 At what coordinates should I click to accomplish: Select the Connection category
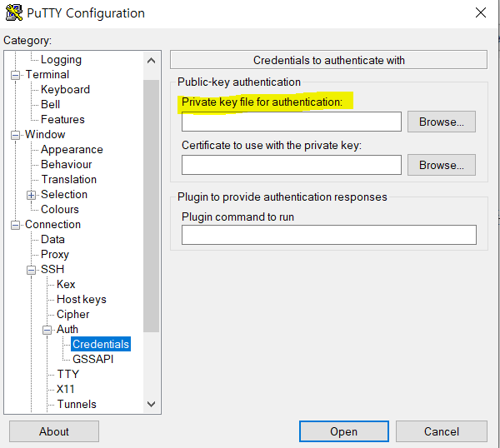tap(53, 224)
